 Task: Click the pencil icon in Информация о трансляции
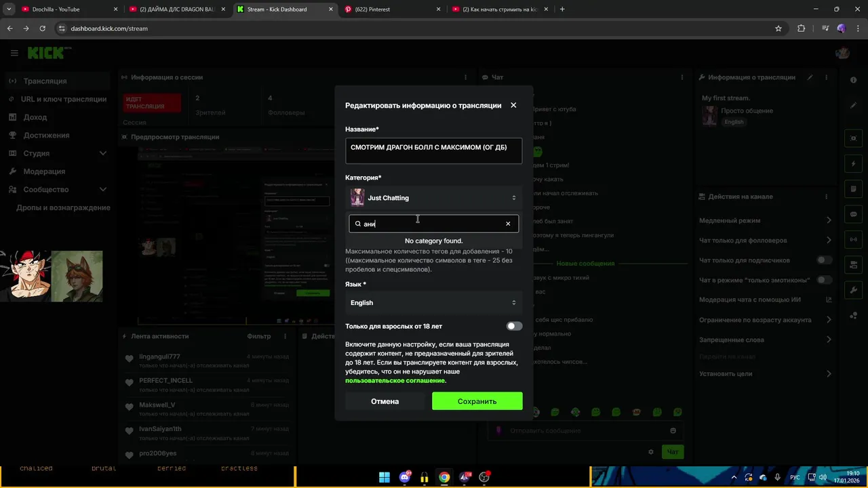(810, 77)
